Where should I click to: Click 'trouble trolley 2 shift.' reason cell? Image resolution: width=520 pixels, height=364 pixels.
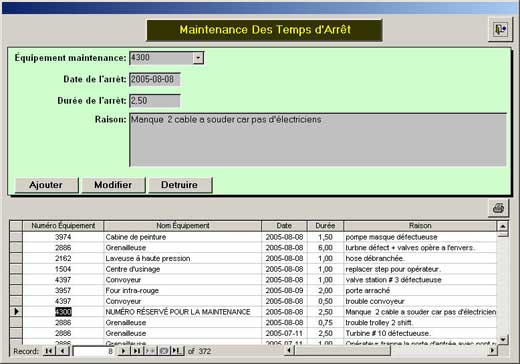[x=420, y=322]
